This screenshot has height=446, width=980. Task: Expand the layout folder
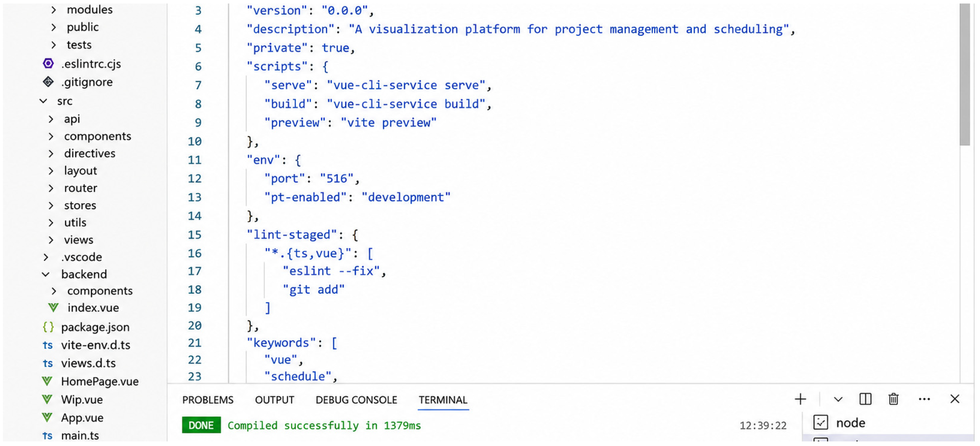pos(51,171)
